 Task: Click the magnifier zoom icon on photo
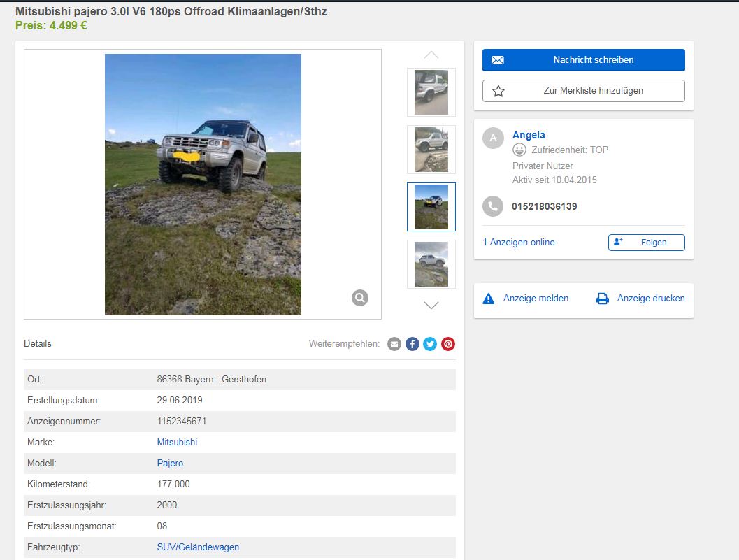click(x=359, y=299)
